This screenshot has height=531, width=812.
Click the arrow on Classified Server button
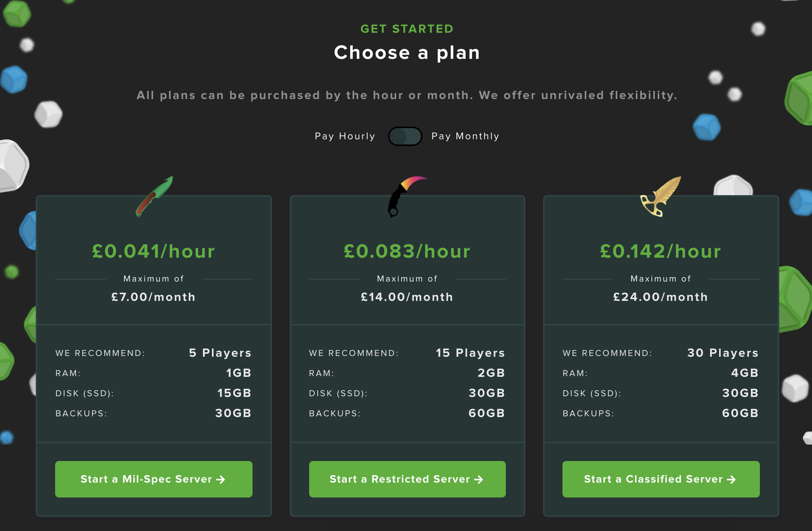pyautogui.click(x=731, y=480)
